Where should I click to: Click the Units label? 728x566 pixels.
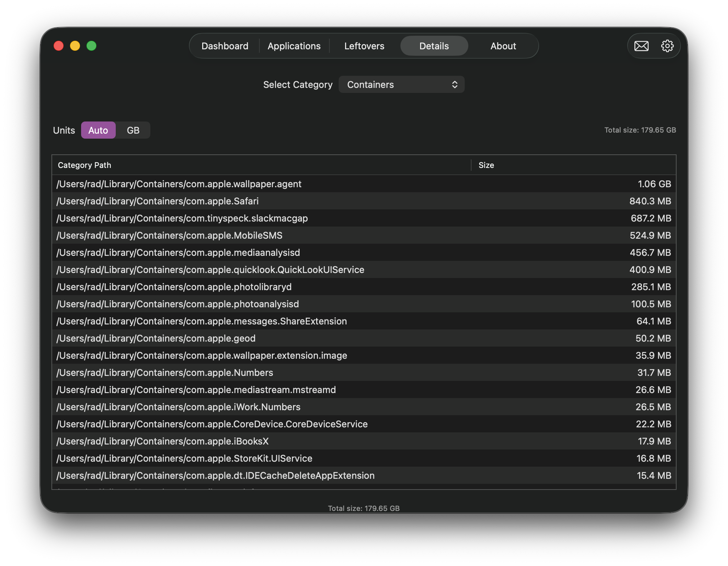[x=64, y=130]
